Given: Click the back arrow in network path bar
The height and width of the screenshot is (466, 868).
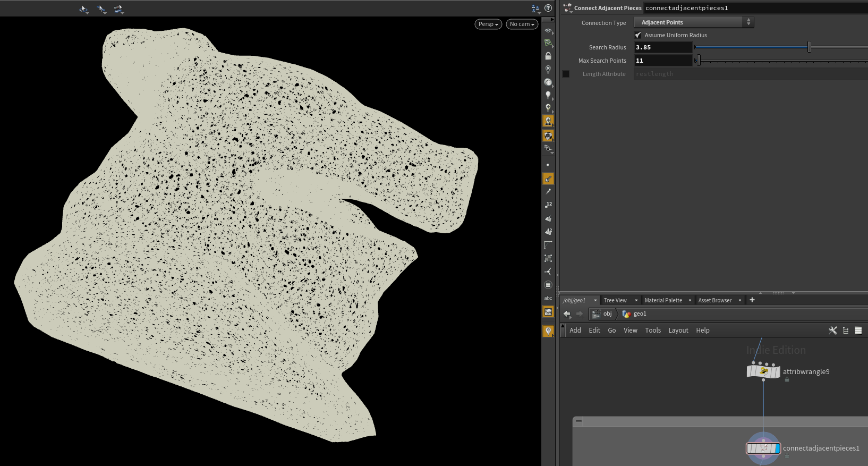Looking at the screenshot, I should [567, 314].
